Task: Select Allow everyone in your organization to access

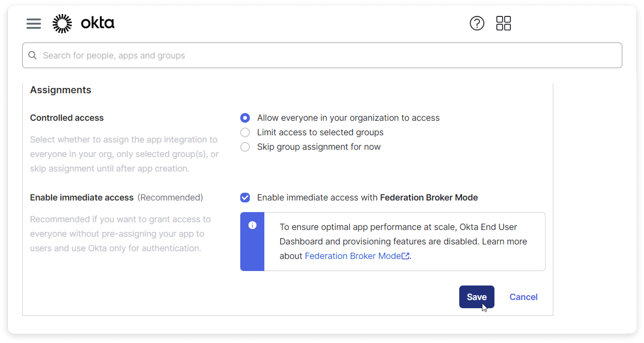Action: (x=245, y=118)
